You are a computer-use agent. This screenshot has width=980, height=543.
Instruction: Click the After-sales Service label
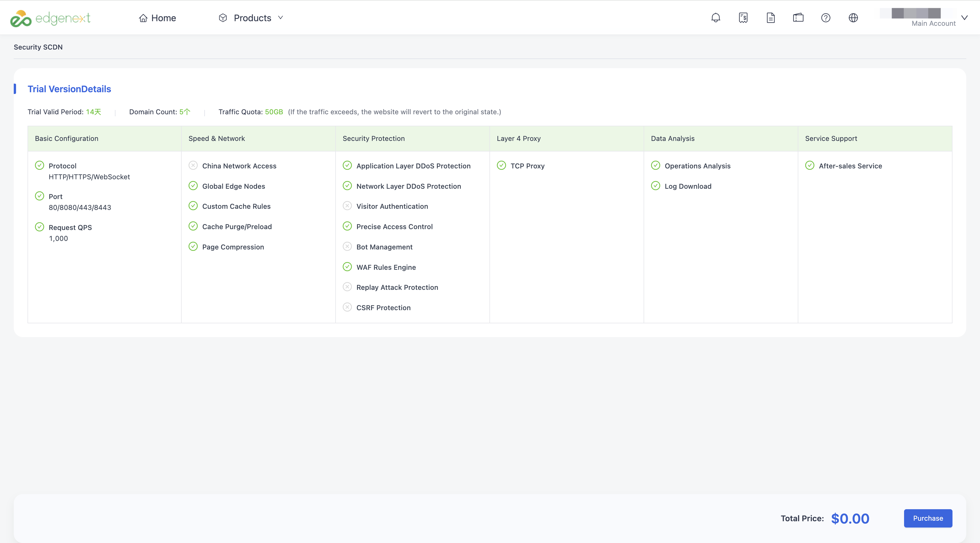pyautogui.click(x=850, y=166)
